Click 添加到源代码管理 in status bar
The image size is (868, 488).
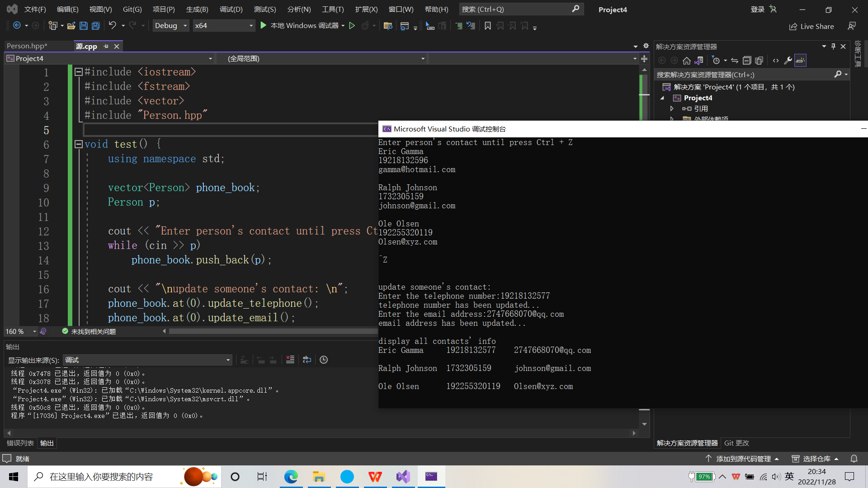click(x=743, y=459)
